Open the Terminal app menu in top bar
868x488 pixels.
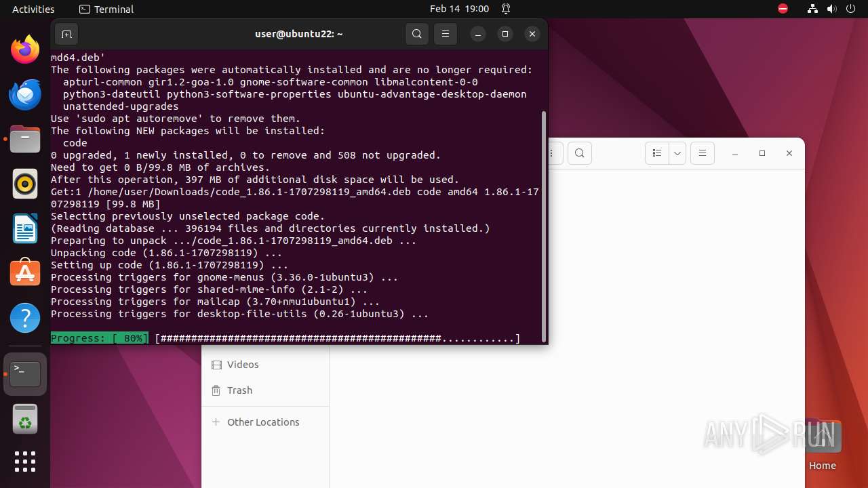[106, 9]
